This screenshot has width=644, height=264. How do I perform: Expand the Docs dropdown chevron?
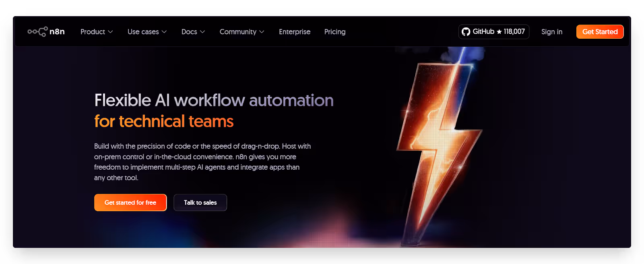click(x=202, y=32)
